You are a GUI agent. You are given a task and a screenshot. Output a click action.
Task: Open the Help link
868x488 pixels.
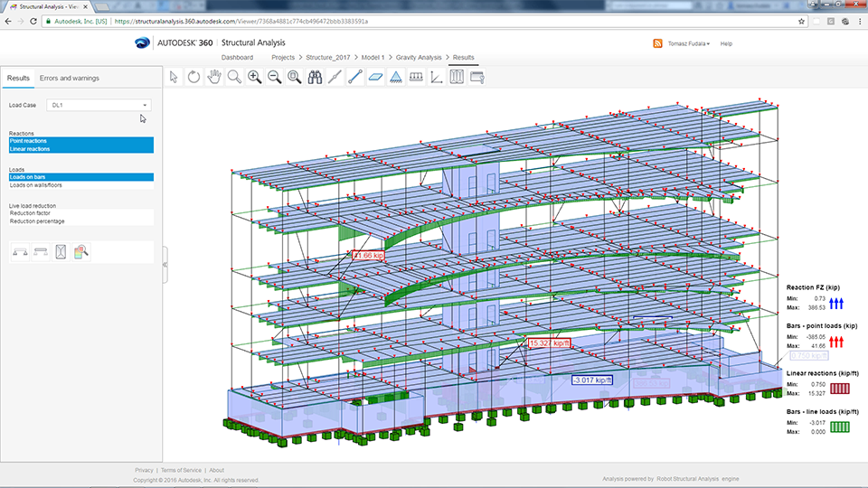726,43
